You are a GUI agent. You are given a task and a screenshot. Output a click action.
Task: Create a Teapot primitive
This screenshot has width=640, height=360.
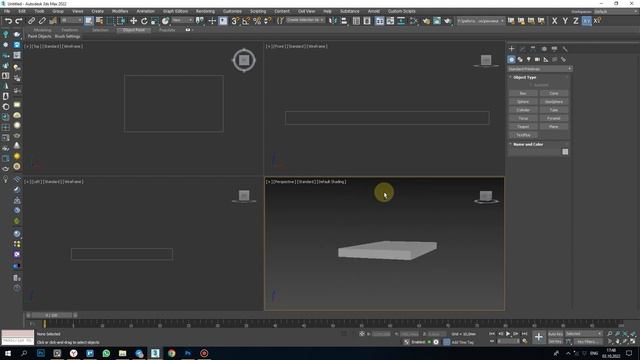point(523,127)
